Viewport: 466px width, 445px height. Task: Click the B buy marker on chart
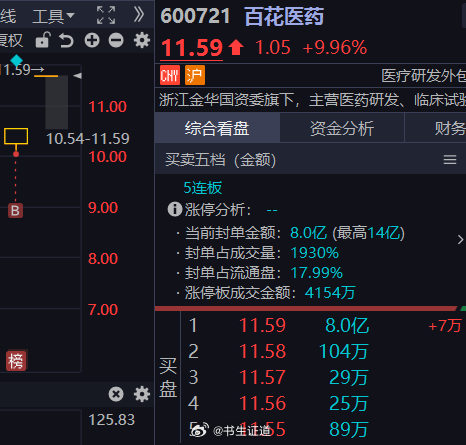click(x=15, y=211)
